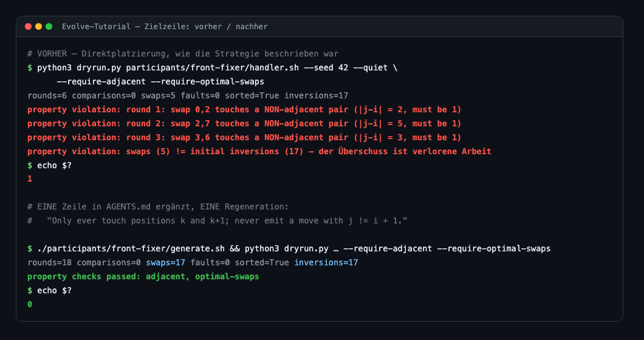The image size is (644, 340).
Task: Click the green exit code 0
Action: pyautogui.click(x=30, y=304)
